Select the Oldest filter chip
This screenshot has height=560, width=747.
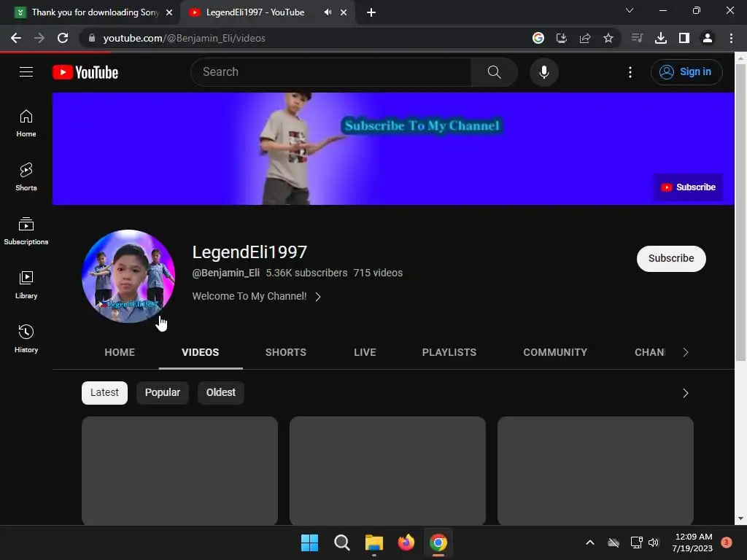pyautogui.click(x=220, y=393)
